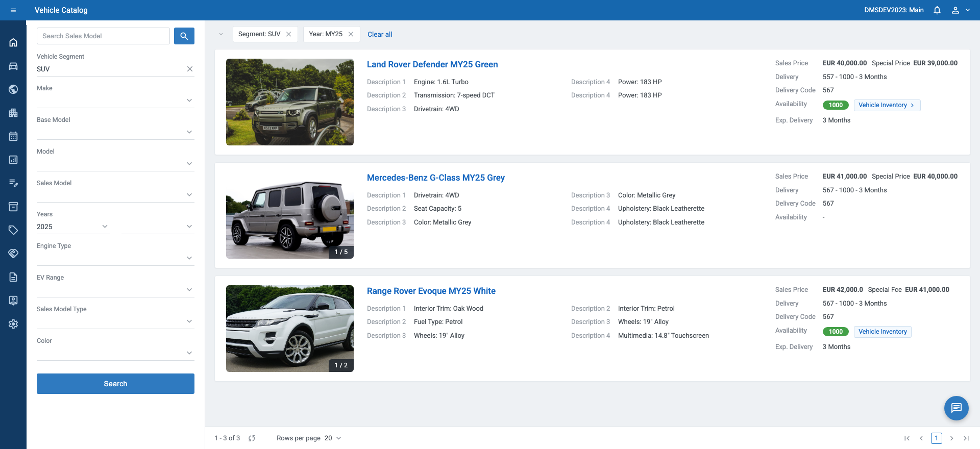Go to first page of results
Image resolution: width=980 pixels, height=449 pixels.
pos(907,438)
